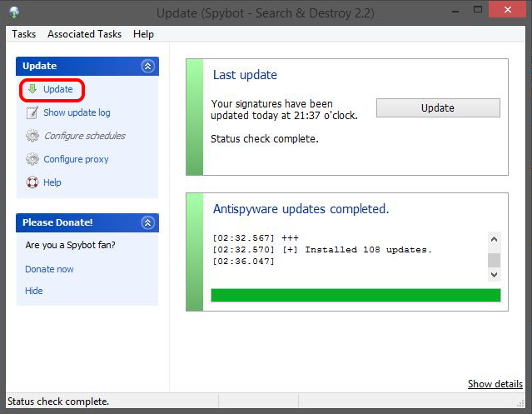Click the notepad icon beside Show update log
Image resolution: width=532 pixels, height=414 pixels.
(32, 112)
